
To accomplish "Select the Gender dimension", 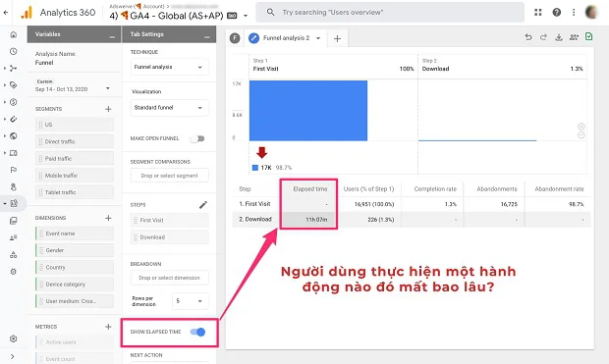I will point(75,250).
